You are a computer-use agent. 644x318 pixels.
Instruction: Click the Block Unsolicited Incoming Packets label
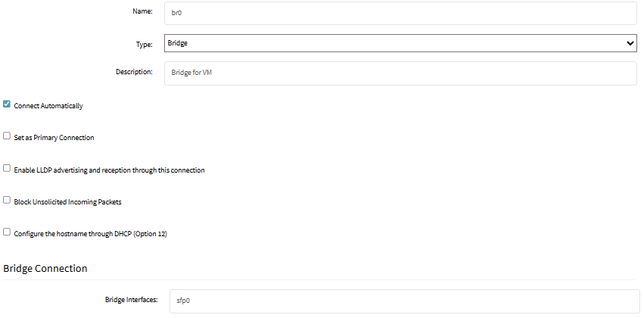(68, 202)
